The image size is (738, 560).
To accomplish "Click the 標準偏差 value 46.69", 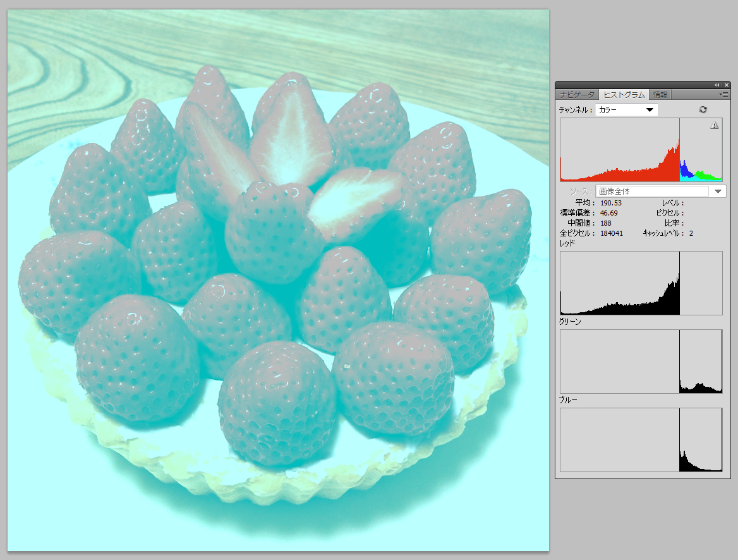I will (609, 213).
